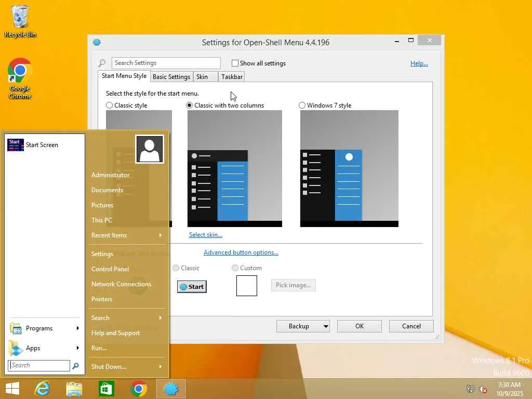Click the search magnifier in start menu
Screen dimensions: 532x399
tap(76, 365)
